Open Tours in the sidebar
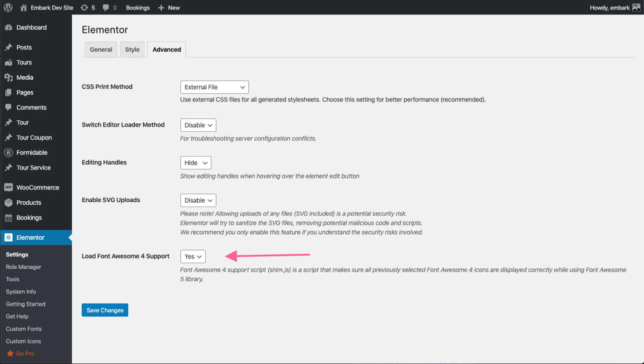The image size is (644, 364). coord(24,63)
